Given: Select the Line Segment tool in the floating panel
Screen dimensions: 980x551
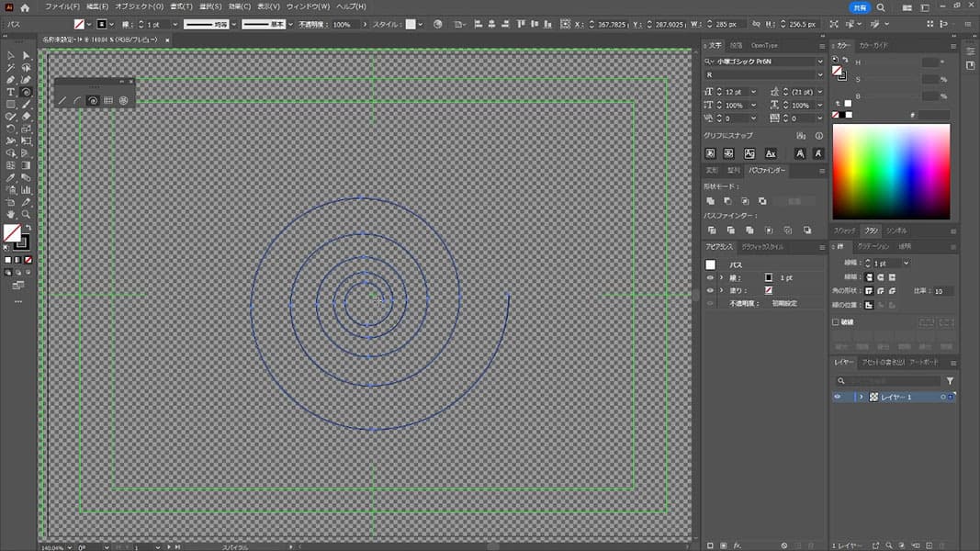Looking at the screenshot, I should coord(62,100).
